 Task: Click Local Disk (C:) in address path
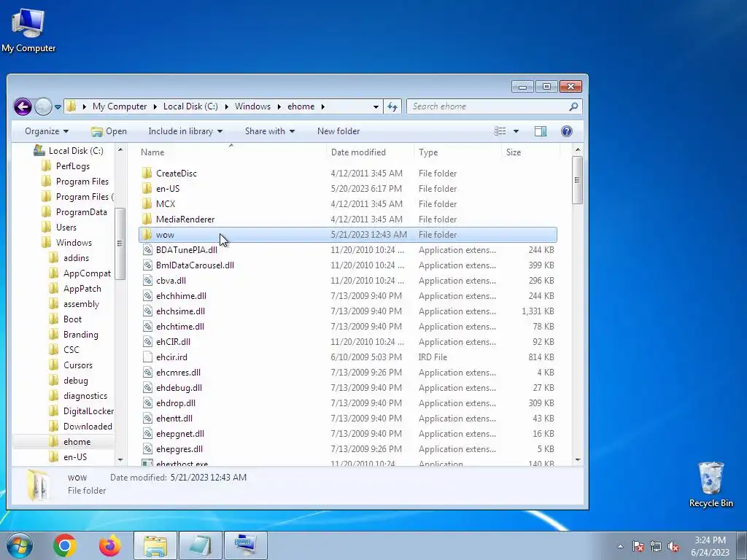point(190,106)
